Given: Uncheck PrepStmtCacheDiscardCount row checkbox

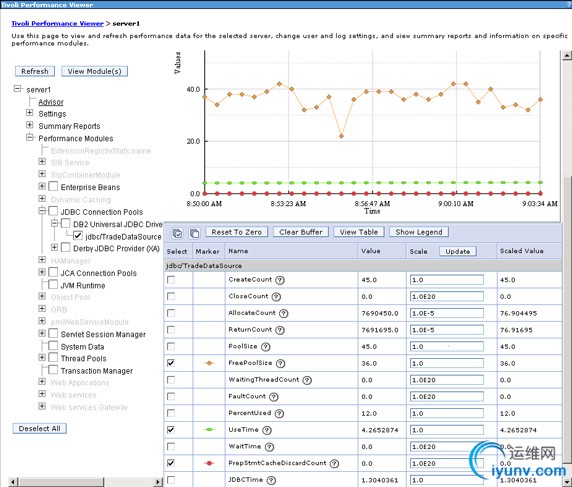Looking at the screenshot, I should (170, 463).
